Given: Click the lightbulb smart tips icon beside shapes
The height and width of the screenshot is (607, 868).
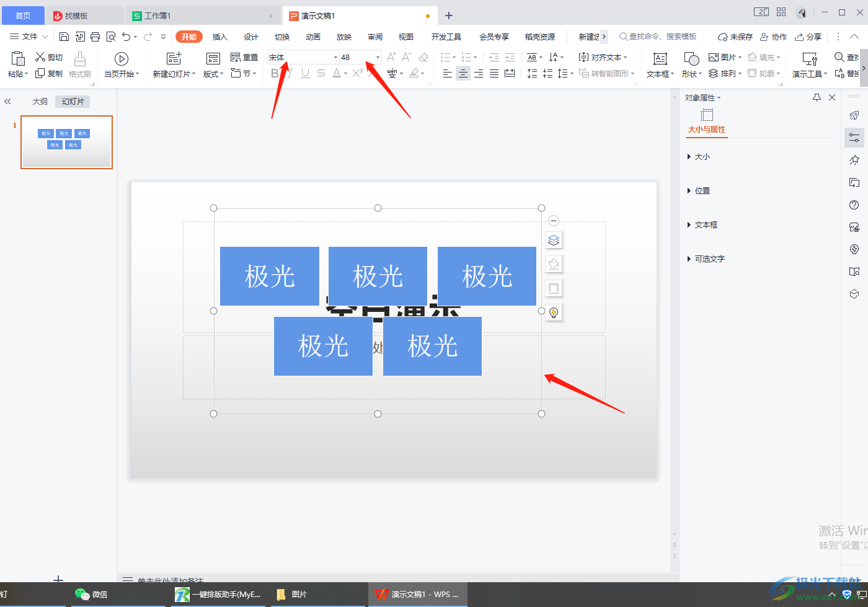Looking at the screenshot, I should (554, 312).
